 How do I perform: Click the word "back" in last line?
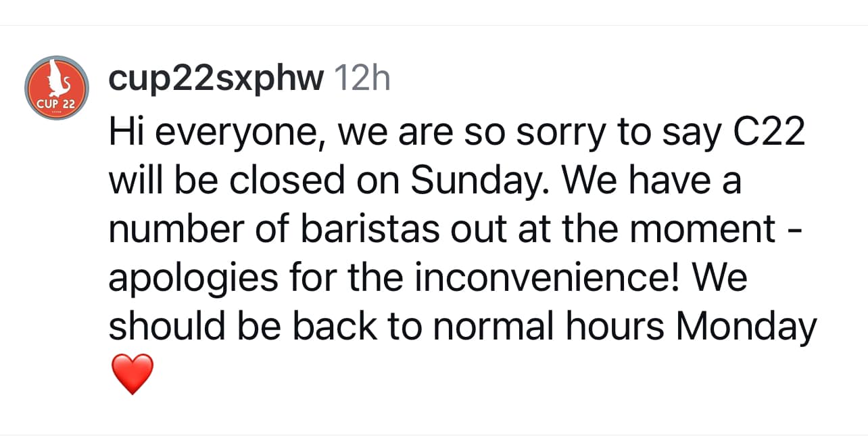coord(335,327)
